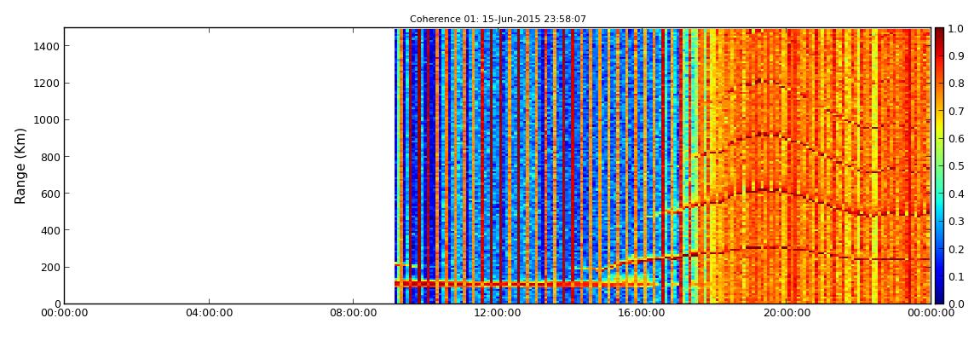
Task: Click the colorbar 0.3 label
Action: coord(956,222)
